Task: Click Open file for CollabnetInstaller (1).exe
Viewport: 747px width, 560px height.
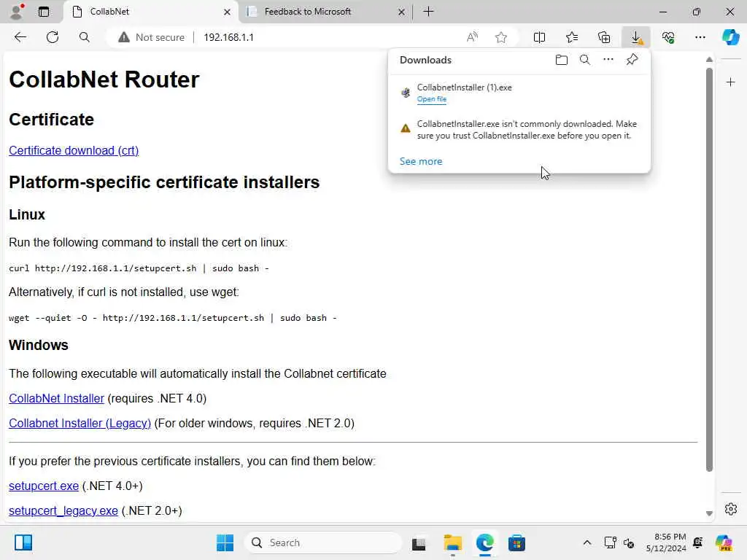Action: (432, 99)
